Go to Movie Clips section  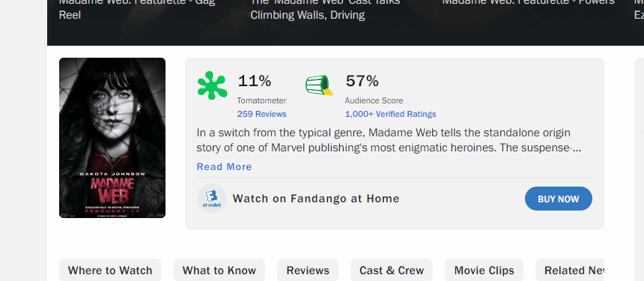point(484,271)
